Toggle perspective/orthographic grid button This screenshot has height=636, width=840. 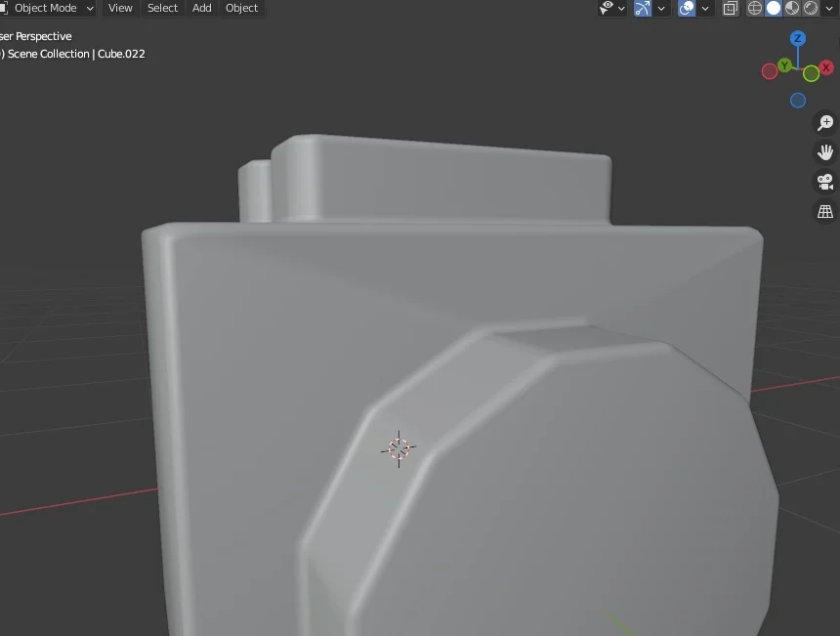coord(825,212)
